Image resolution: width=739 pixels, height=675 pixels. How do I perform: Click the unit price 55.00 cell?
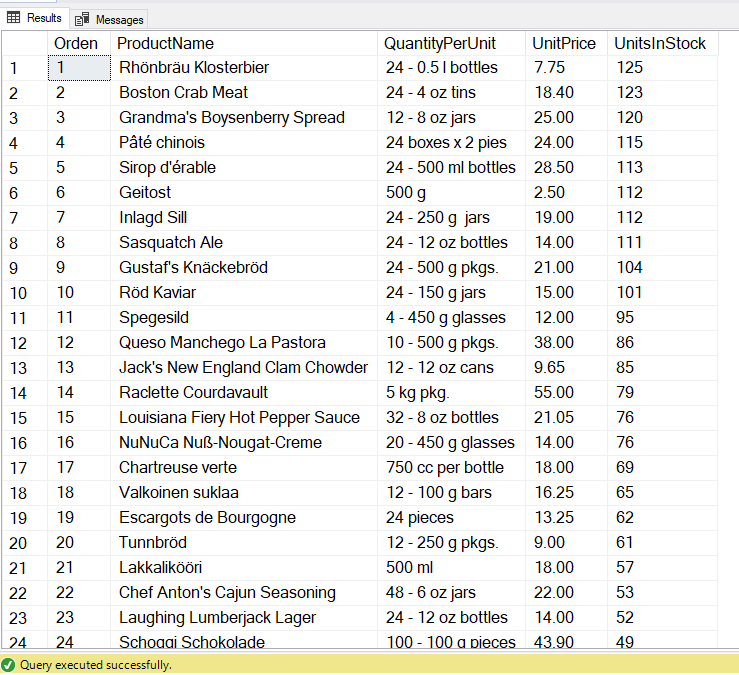point(566,393)
